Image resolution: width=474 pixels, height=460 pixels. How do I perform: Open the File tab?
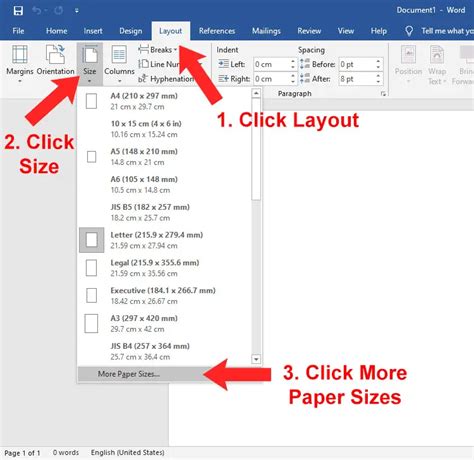(18, 31)
